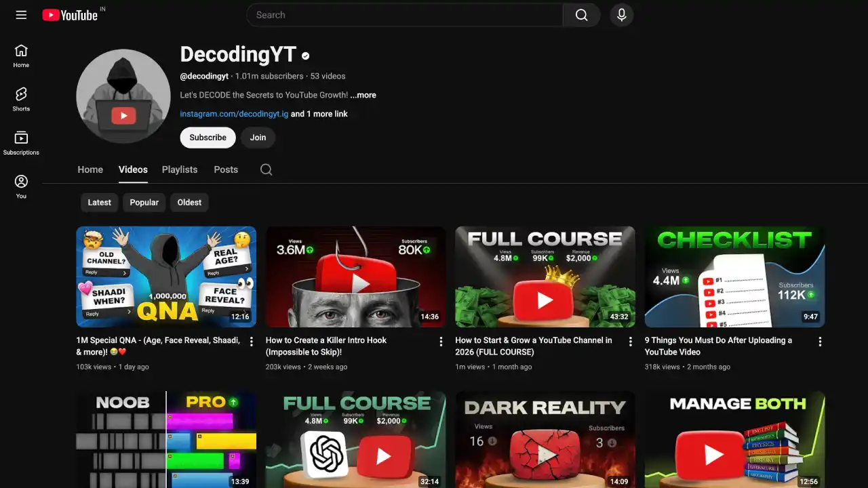Toggle the Latest filter chip
This screenshot has width=868, height=488.
(x=99, y=202)
